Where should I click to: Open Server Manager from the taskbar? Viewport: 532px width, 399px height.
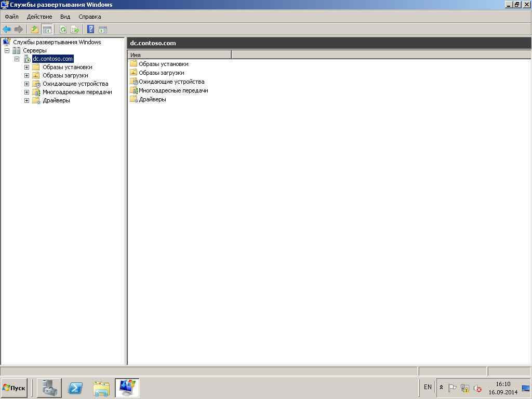[49, 388]
